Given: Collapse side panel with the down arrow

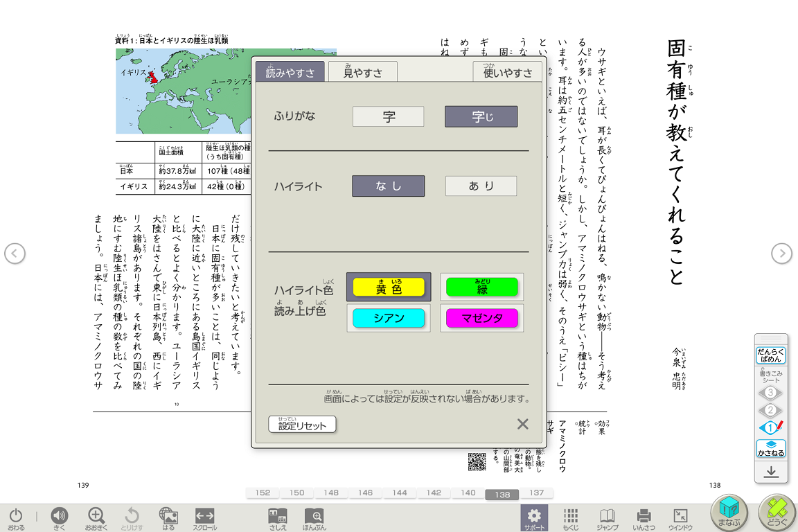Looking at the screenshot, I should (771, 472).
